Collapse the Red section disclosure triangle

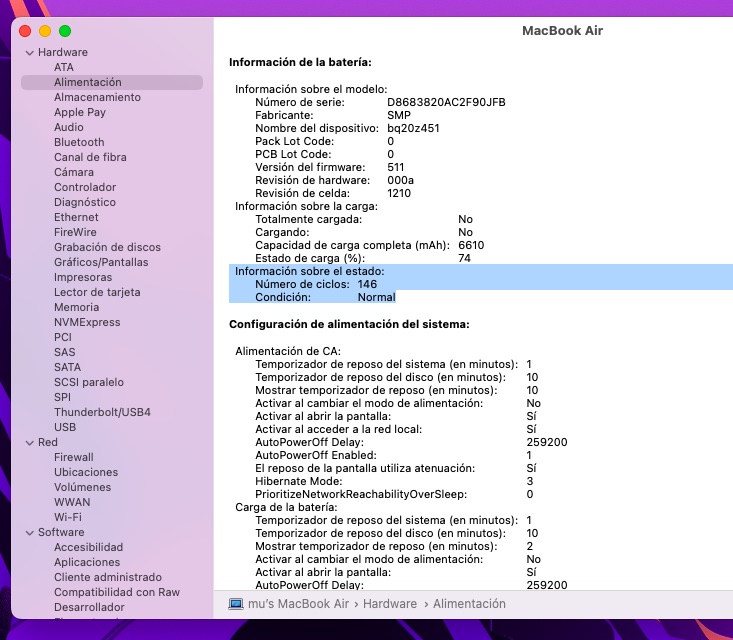pyautogui.click(x=30, y=442)
